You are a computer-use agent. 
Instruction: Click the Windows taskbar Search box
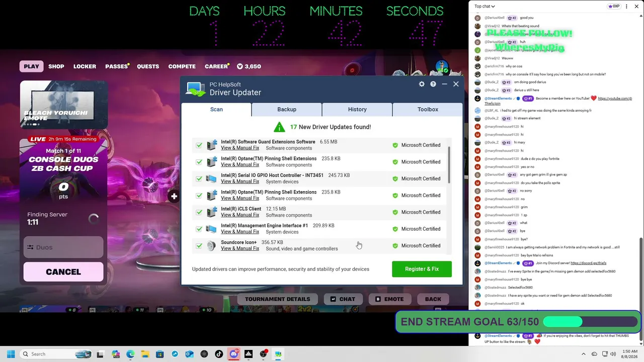(x=56, y=354)
